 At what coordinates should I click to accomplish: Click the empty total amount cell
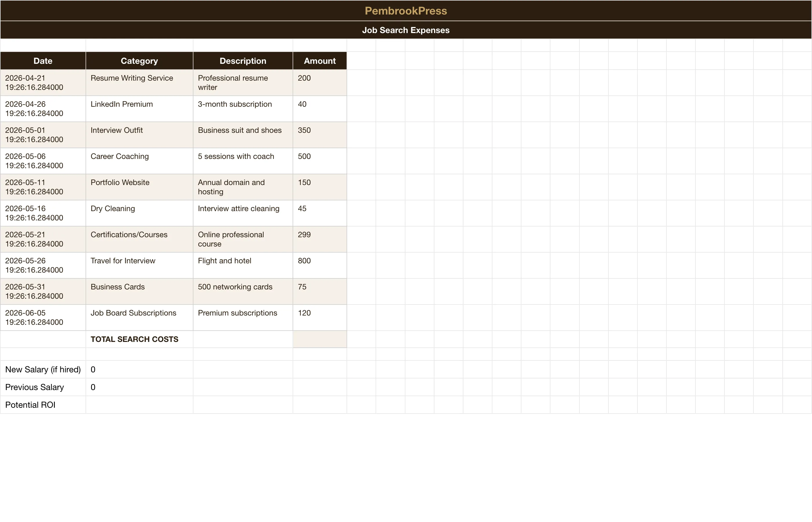coord(320,339)
